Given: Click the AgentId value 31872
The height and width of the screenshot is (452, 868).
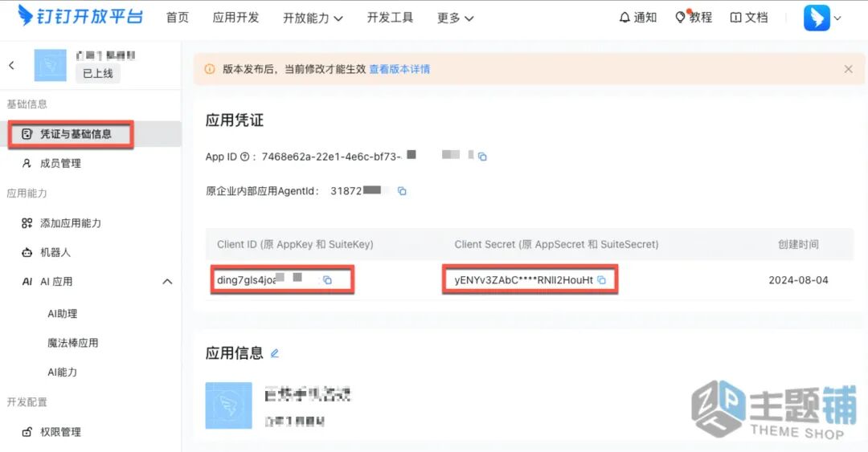Looking at the screenshot, I should (346, 191).
